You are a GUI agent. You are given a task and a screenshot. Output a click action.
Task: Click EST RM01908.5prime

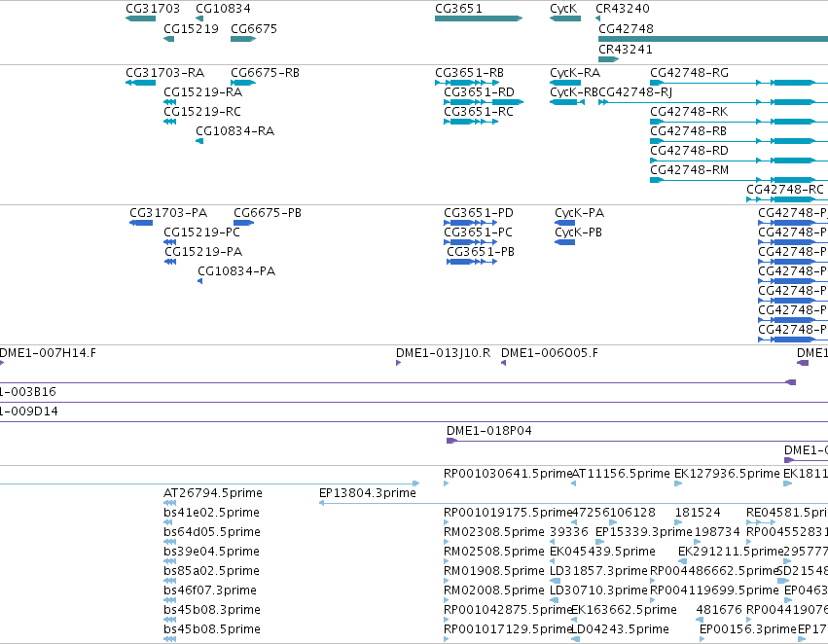point(493,572)
